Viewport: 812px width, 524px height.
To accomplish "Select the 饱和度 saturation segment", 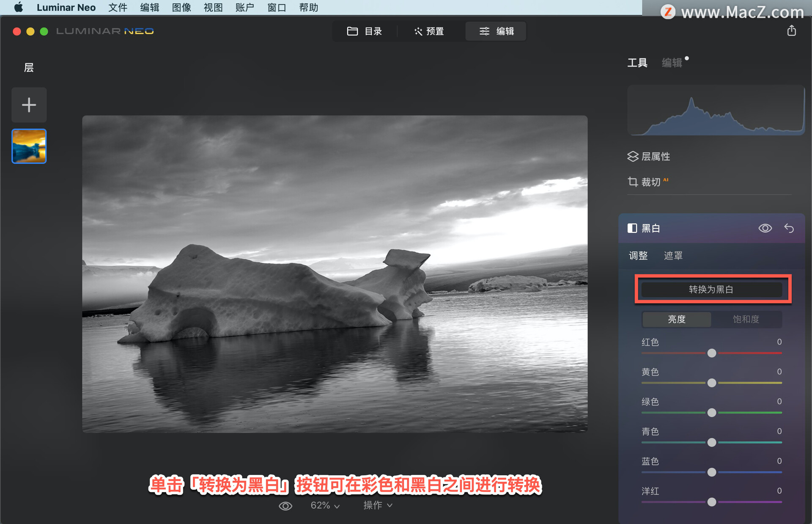I will coord(746,319).
